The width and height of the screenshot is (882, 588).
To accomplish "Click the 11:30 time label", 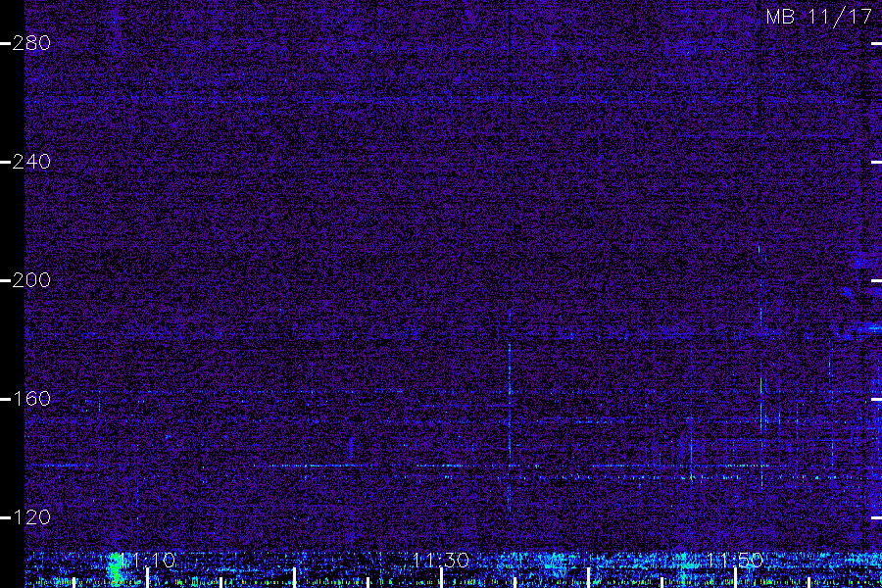I will [441, 560].
